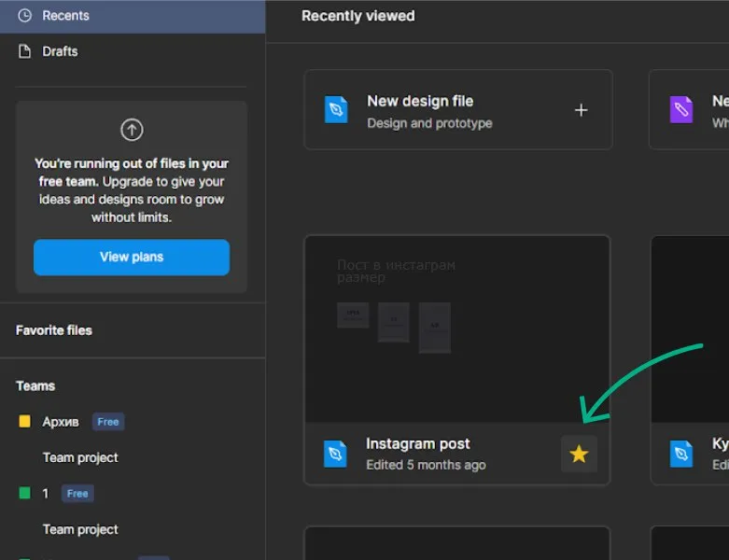Open the Instagram post thumbnail preview
Image resolution: width=729 pixels, height=560 pixels.
[x=457, y=329]
